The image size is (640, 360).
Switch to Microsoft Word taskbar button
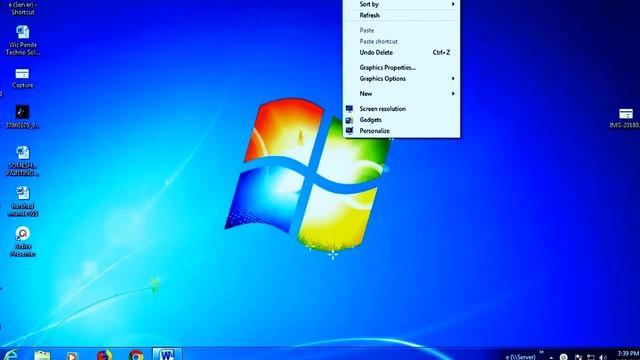[167, 354]
